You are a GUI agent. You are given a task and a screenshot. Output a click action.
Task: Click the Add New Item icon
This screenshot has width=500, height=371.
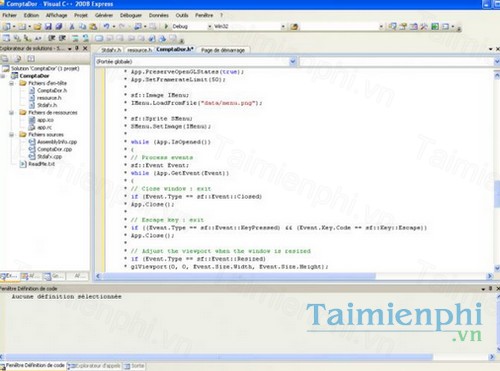tap(22, 26)
